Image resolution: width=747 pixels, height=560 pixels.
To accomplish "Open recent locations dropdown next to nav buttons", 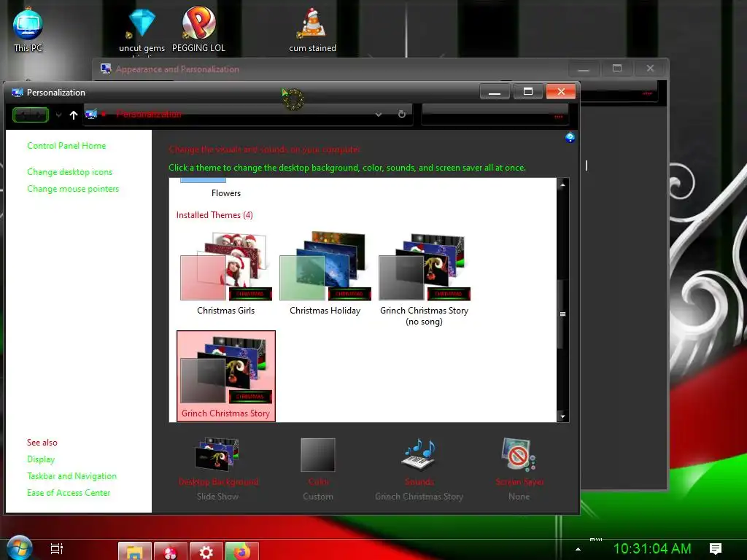I will 58,114.
